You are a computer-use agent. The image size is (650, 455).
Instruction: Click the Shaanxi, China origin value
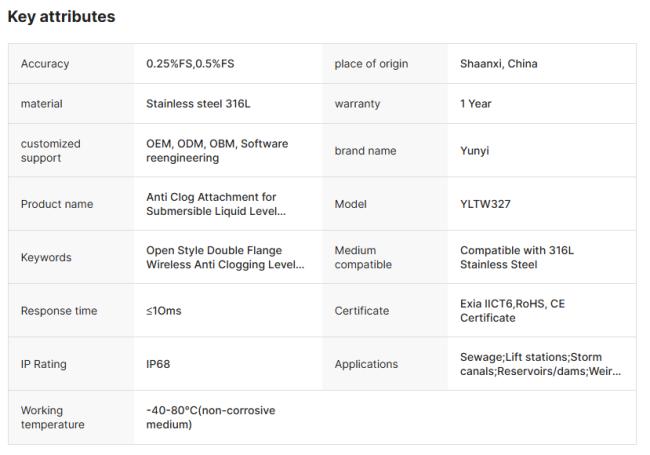coord(498,64)
